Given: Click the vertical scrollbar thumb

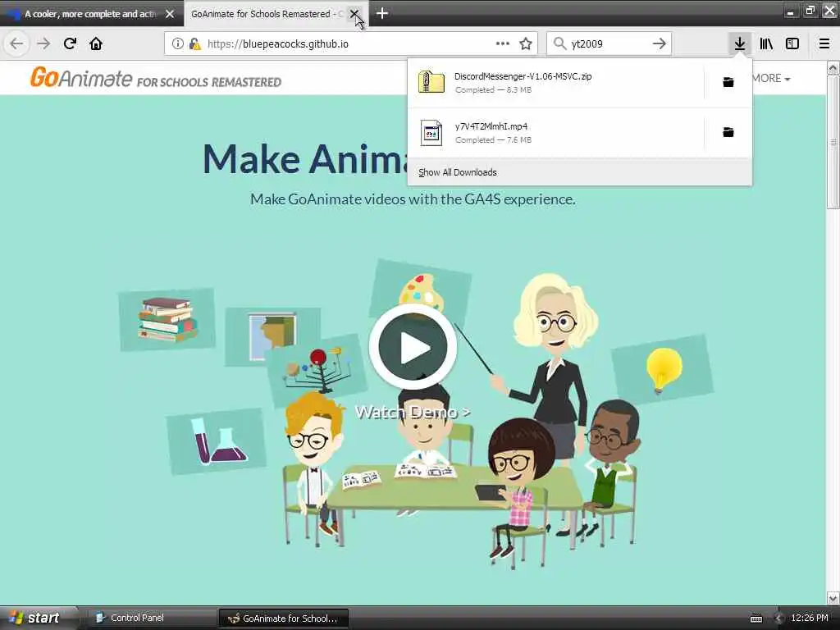Looking at the screenshot, I should coord(833,142).
